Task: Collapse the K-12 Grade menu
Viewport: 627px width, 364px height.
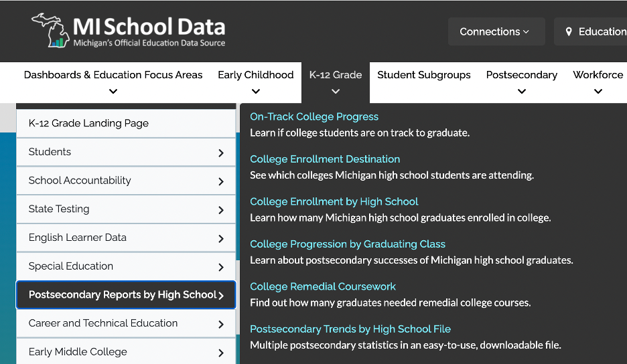Action: click(336, 82)
